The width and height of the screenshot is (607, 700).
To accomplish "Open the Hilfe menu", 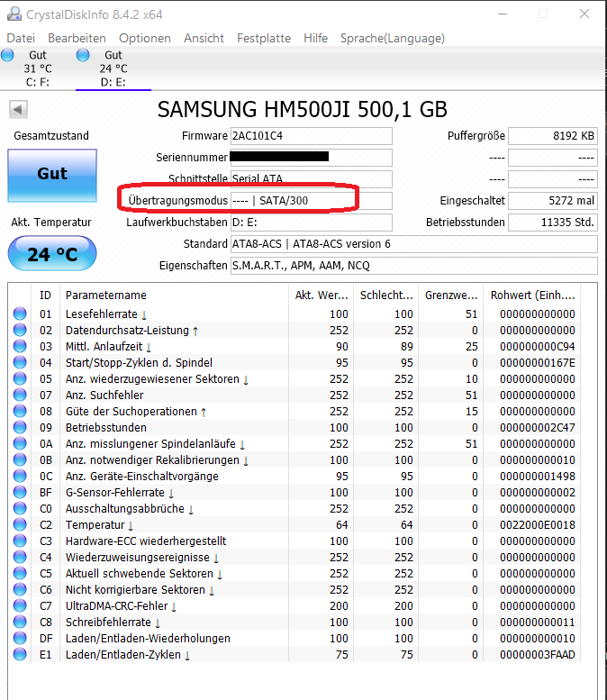I will [x=315, y=39].
